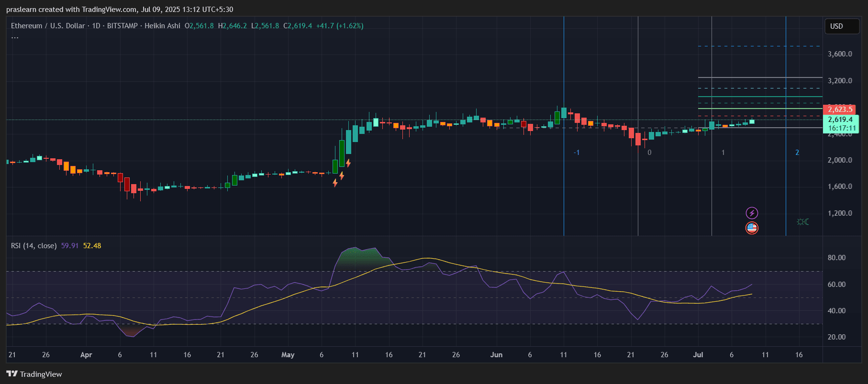Click the 3,600.0 level on price scale
This screenshot has width=868, height=384.
coord(840,54)
